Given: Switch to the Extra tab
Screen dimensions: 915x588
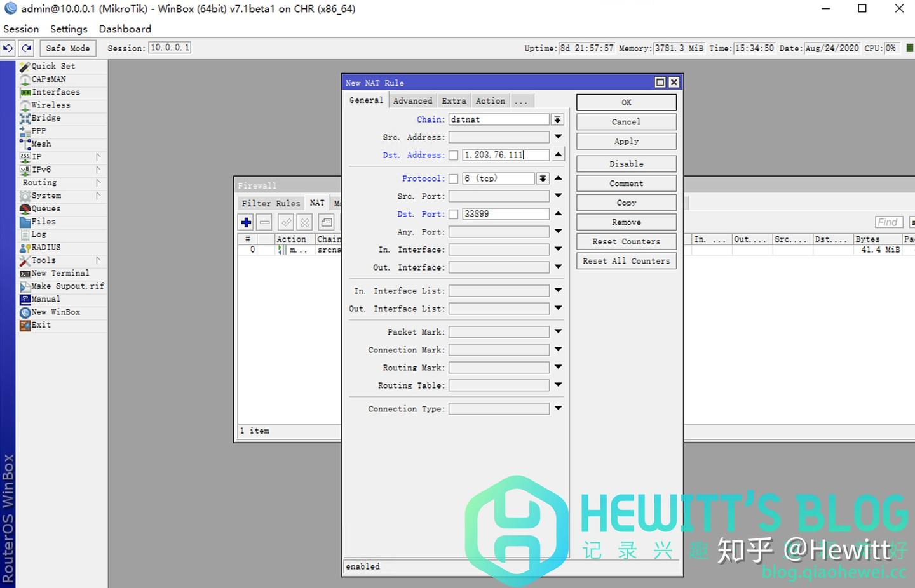Looking at the screenshot, I should point(454,101).
